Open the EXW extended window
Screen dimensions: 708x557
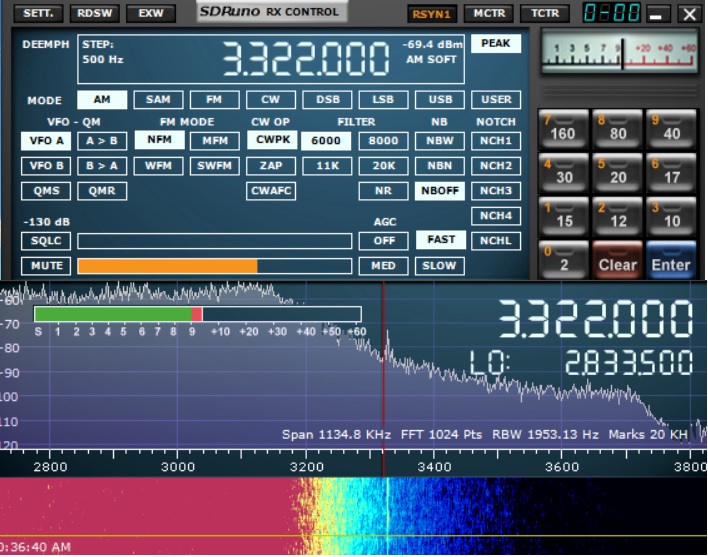coord(151,14)
